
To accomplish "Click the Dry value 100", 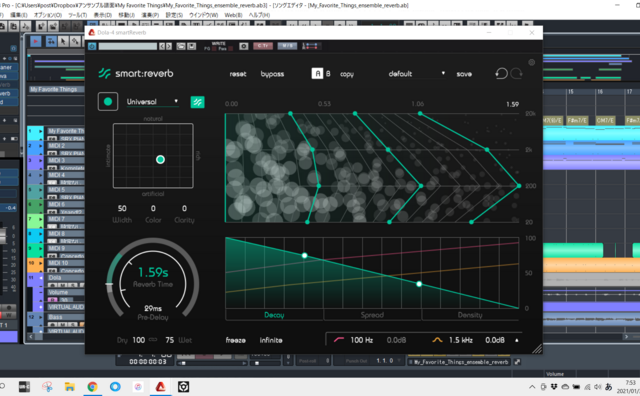I will (138, 340).
